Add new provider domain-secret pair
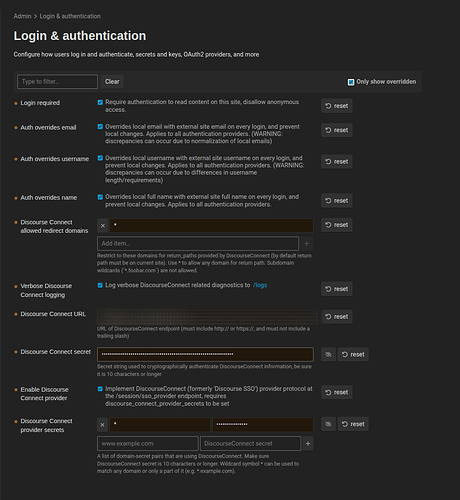The width and height of the screenshot is (460, 500). tap(308, 443)
